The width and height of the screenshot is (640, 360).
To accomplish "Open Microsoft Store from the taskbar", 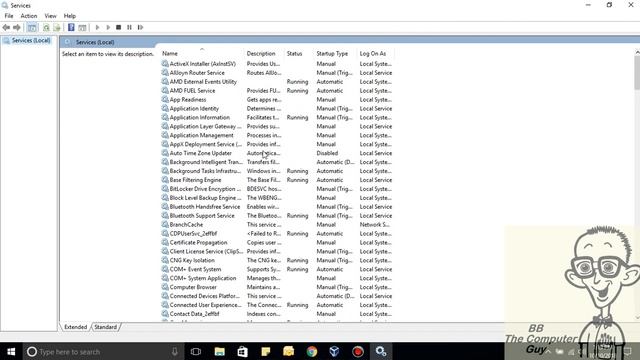I will 242,351.
